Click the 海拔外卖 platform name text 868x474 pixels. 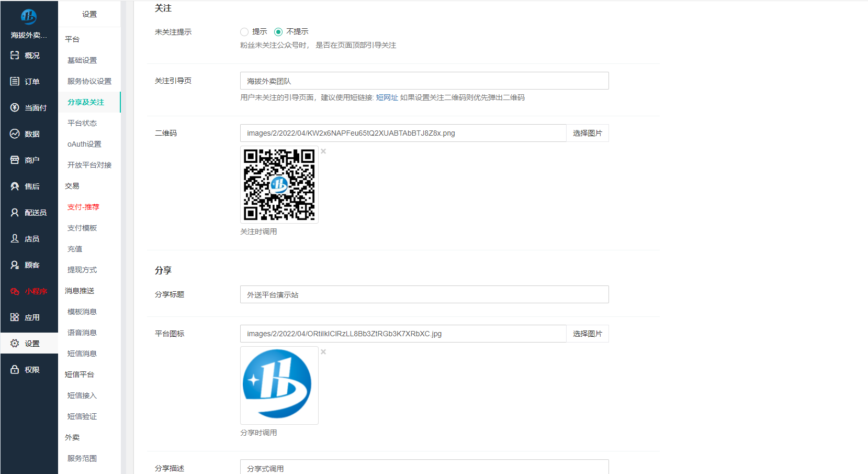pyautogui.click(x=29, y=35)
